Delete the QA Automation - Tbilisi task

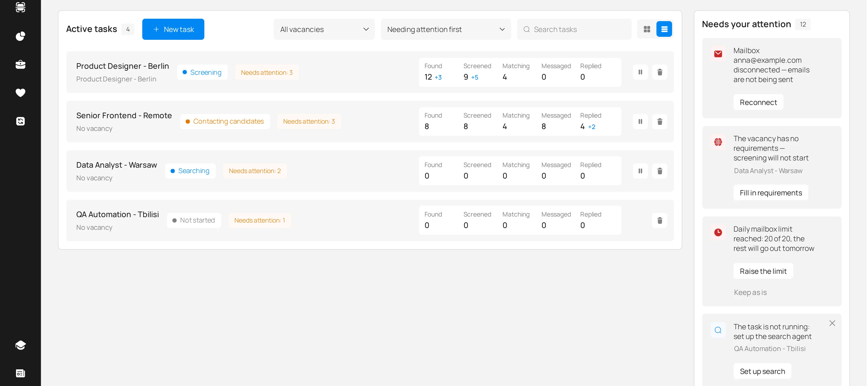point(660,220)
